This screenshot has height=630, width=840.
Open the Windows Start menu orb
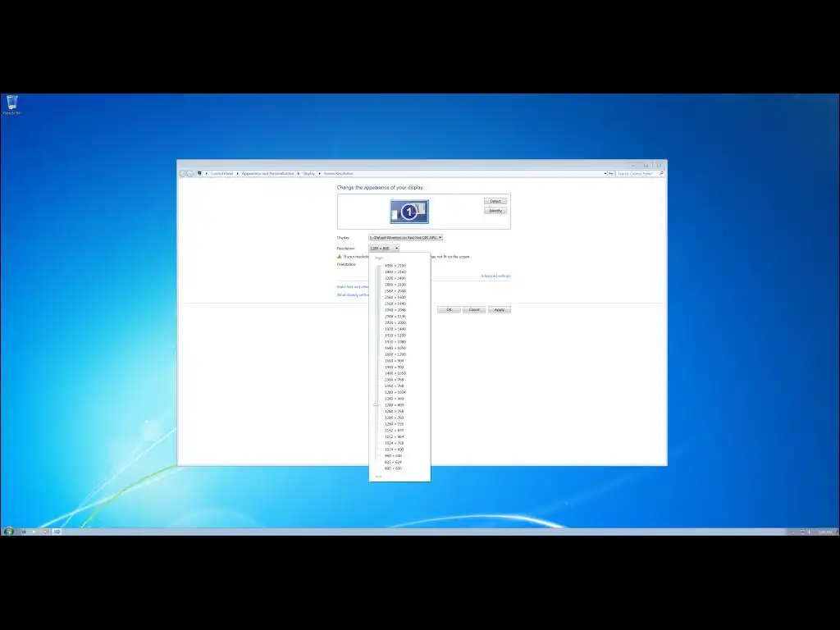pyautogui.click(x=8, y=532)
